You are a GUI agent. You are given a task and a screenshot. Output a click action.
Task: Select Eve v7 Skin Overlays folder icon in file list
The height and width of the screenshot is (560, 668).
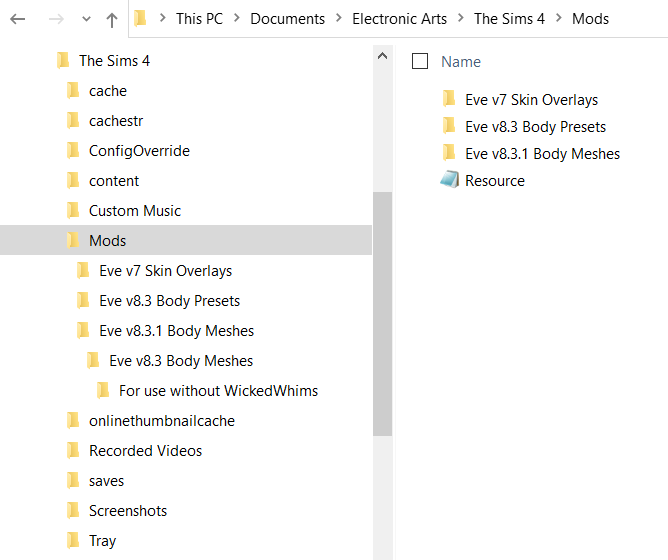pos(449,98)
